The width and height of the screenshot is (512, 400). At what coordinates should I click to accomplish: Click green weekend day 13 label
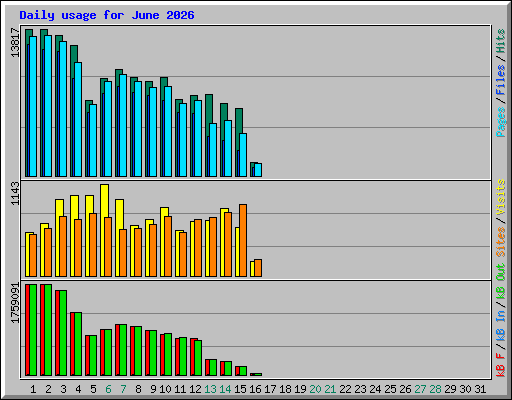[210, 389]
